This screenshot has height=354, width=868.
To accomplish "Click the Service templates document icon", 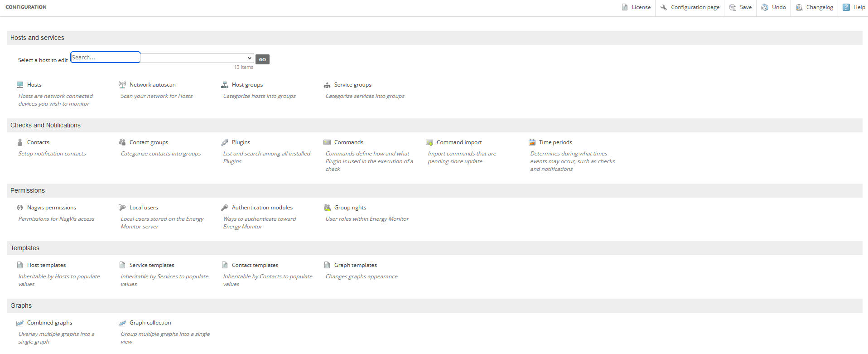I will coord(122,265).
